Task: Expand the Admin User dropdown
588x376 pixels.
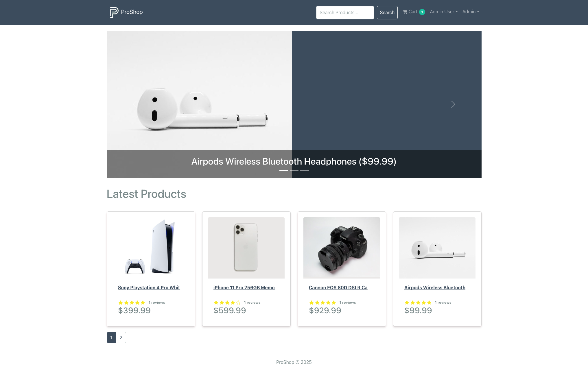Action: (444, 12)
